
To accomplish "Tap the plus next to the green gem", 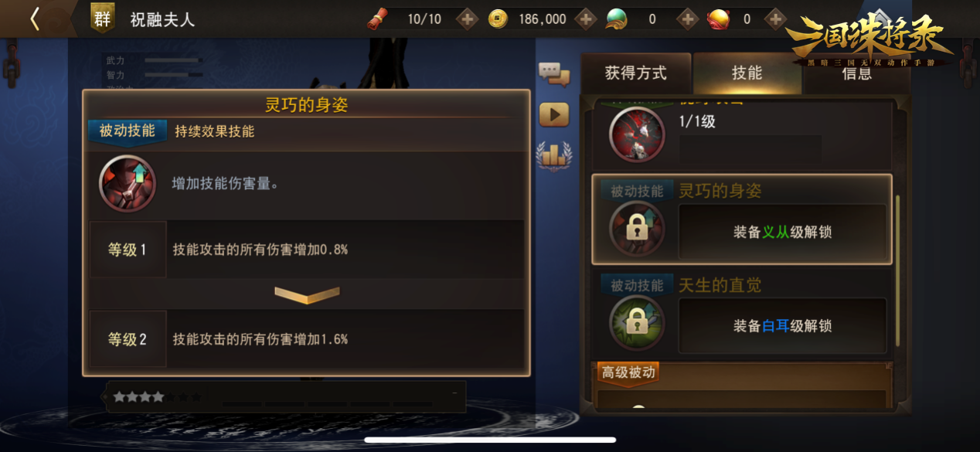I will pyautogui.click(x=687, y=19).
